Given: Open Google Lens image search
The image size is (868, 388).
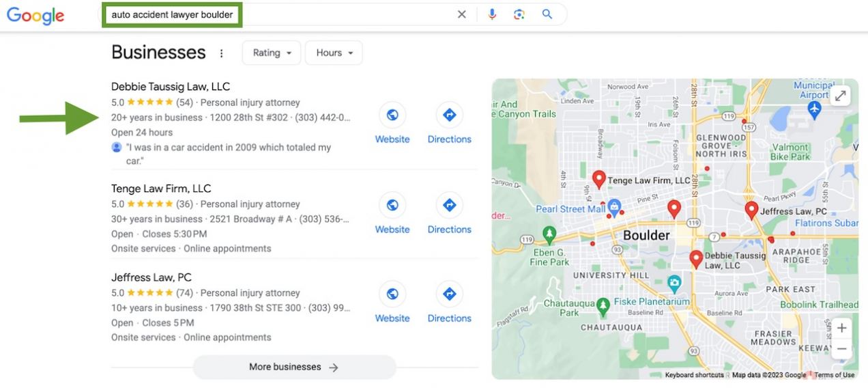Looking at the screenshot, I should point(520,14).
